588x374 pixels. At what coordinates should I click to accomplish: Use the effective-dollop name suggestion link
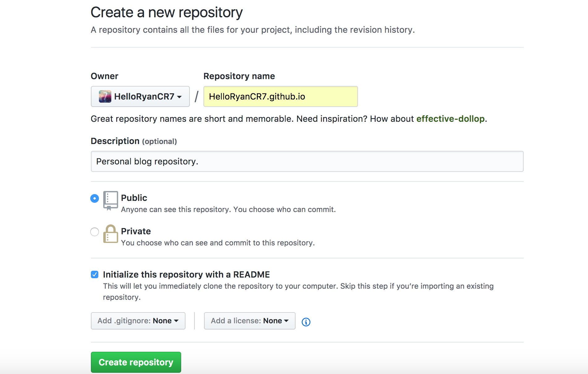tap(450, 119)
